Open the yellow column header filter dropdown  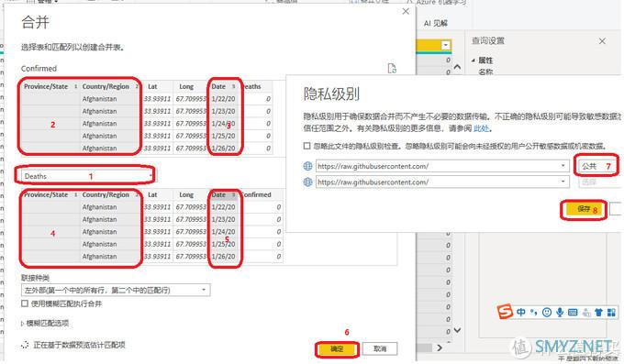coord(446,45)
